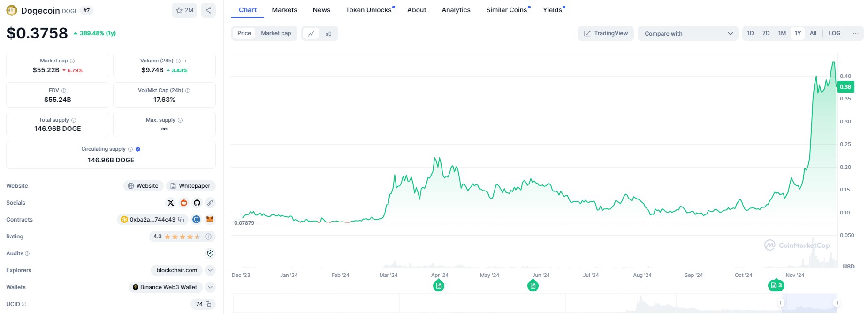
Task: Open the GitHub social icon
Action: [197, 203]
